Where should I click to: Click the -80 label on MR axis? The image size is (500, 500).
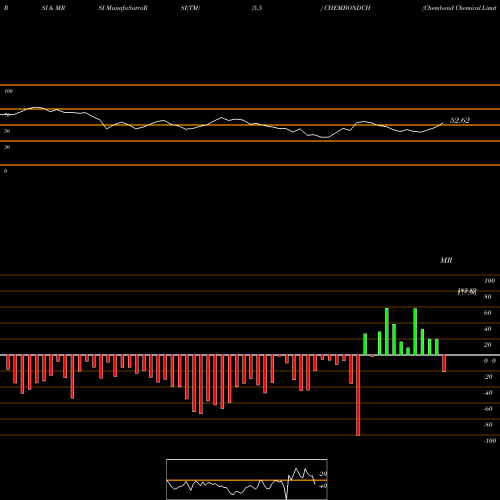point(488,425)
